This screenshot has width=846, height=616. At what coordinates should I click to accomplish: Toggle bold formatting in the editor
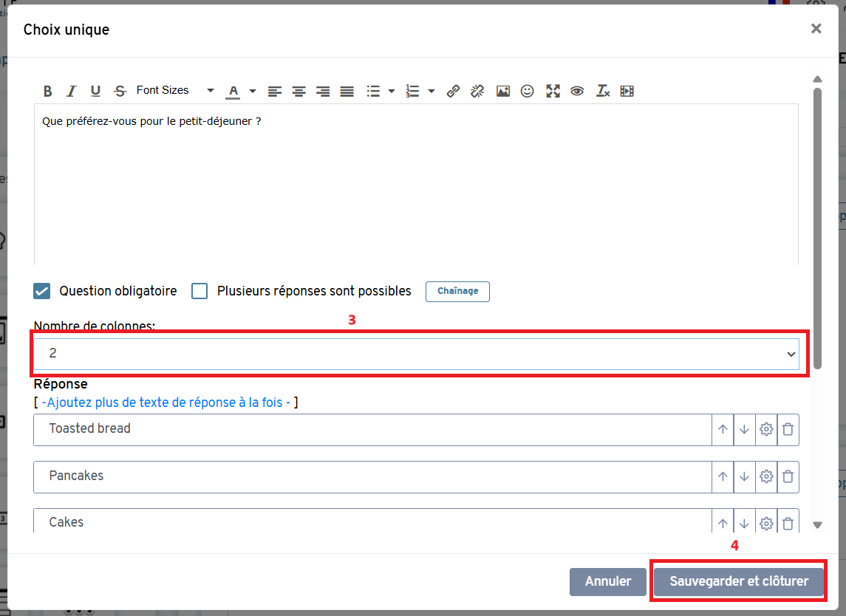(x=48, y=91)
